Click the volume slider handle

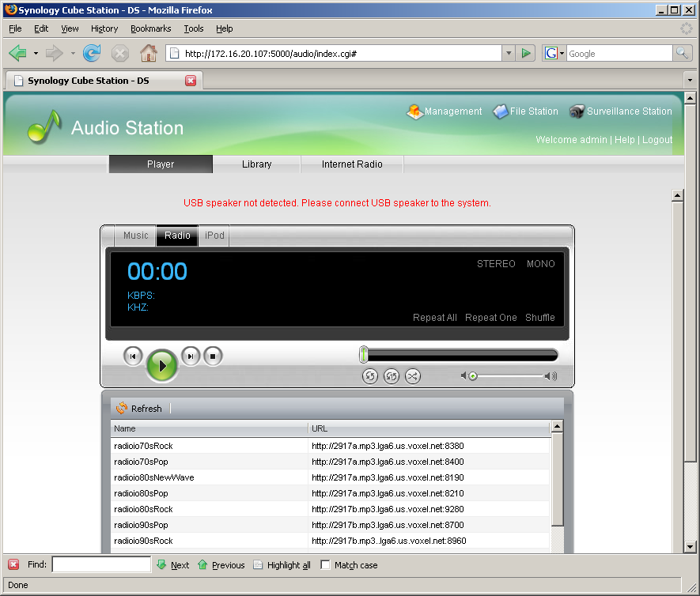[473, 376]
